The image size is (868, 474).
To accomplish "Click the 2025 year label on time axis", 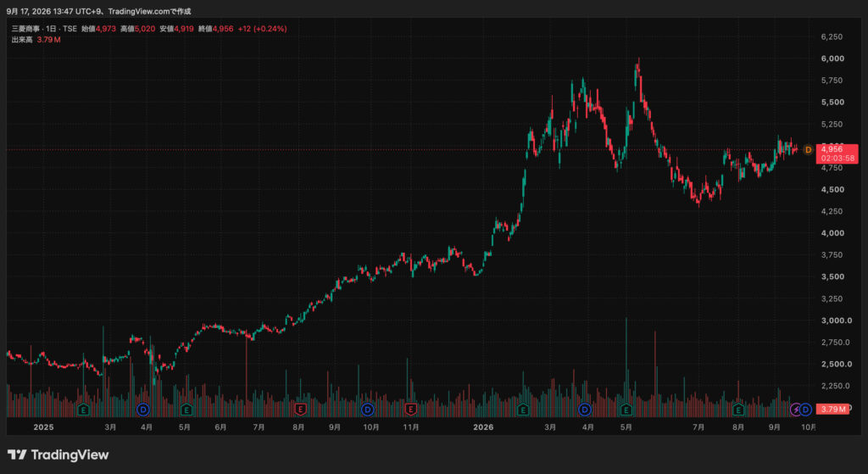I will (x=43, y=427).
